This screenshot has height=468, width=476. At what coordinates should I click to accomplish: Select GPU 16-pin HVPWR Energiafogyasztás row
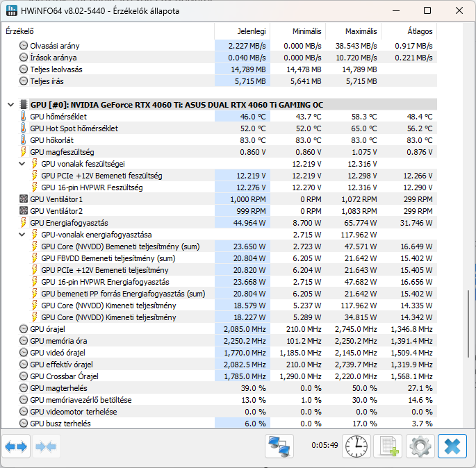click(228, 282)
